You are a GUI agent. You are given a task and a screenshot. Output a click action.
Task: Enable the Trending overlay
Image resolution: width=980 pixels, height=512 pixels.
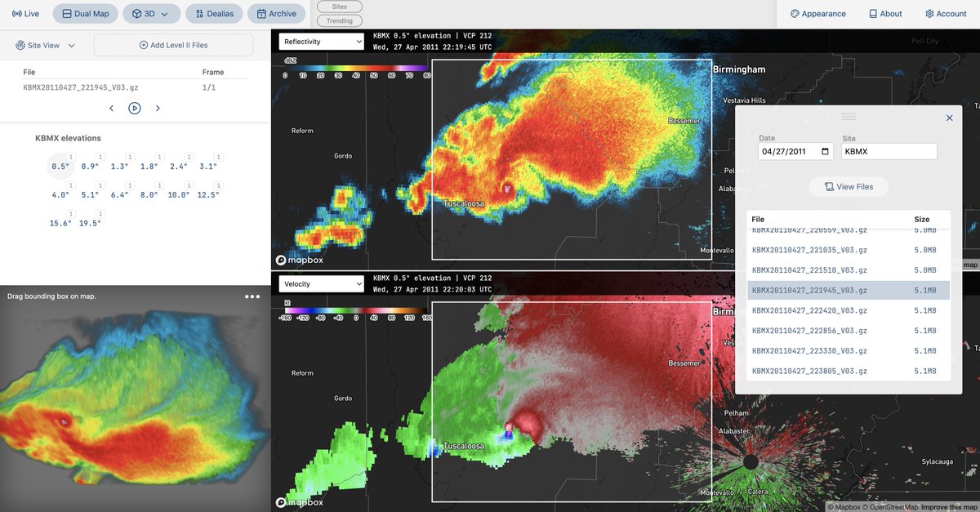click(339, 20)
